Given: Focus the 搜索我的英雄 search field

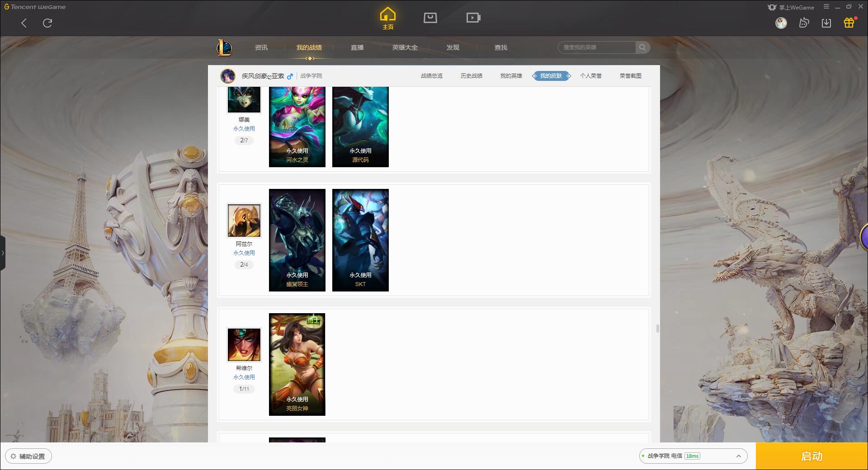Looking at the screenshot, I should [597, 47].
